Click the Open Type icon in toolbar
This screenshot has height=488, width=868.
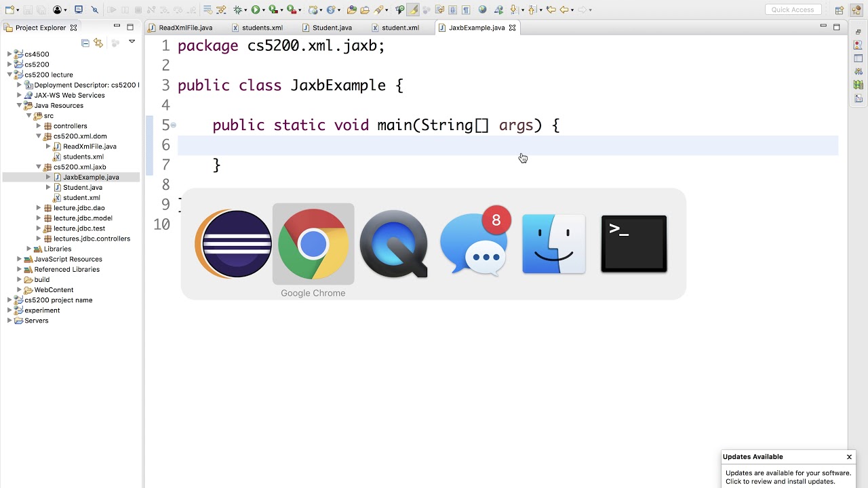pos(351,9)
